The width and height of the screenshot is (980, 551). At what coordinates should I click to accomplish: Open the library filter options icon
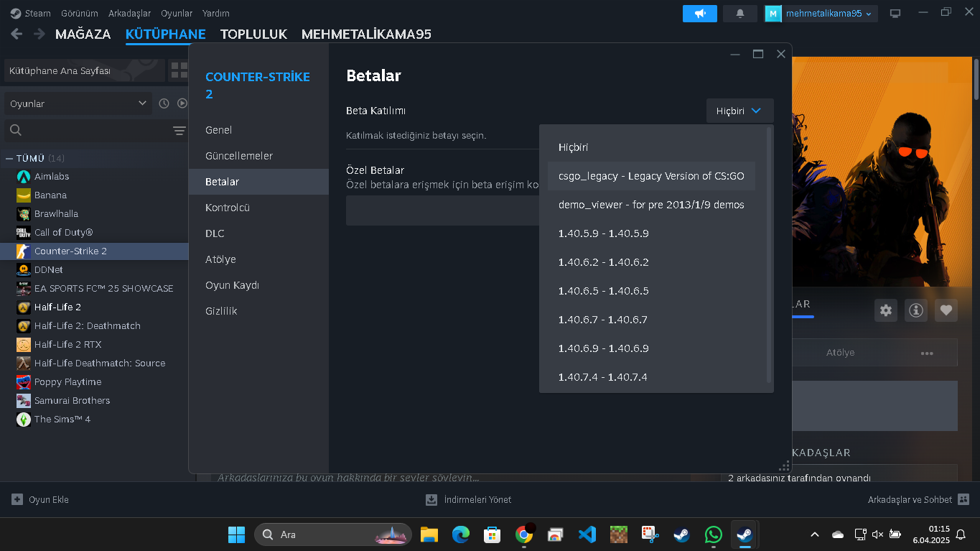click(x=179, y=130)
